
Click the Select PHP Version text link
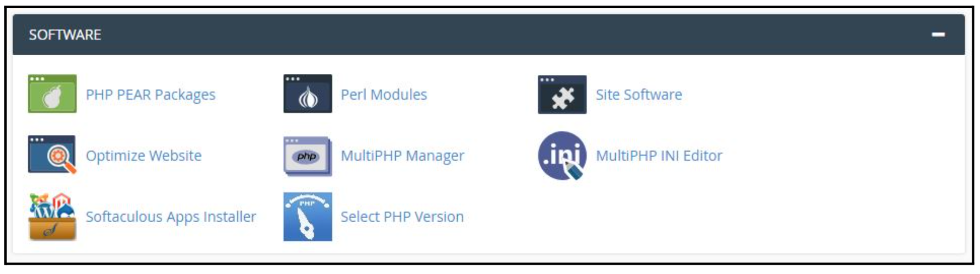click(402, 216)
